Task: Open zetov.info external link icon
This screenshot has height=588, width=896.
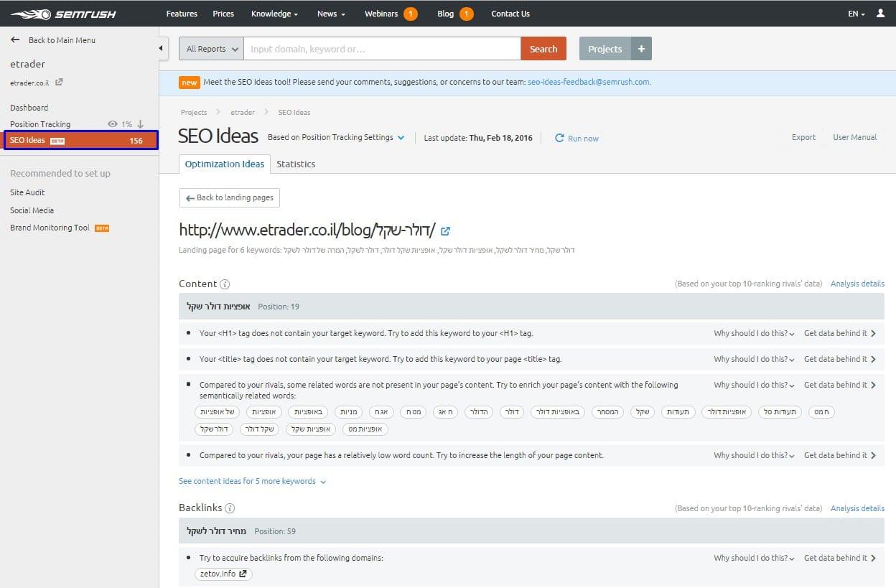Action: (x=243, y=574)
